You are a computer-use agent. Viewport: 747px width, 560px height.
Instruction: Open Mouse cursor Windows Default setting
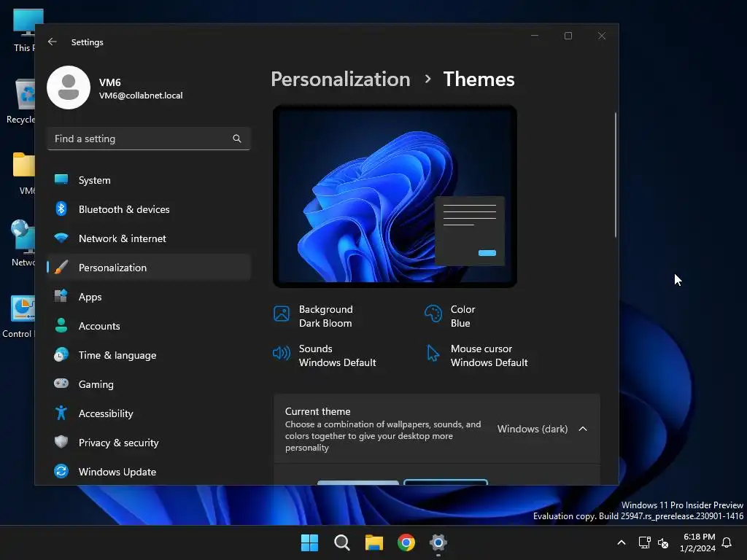(x=477, y=355)
